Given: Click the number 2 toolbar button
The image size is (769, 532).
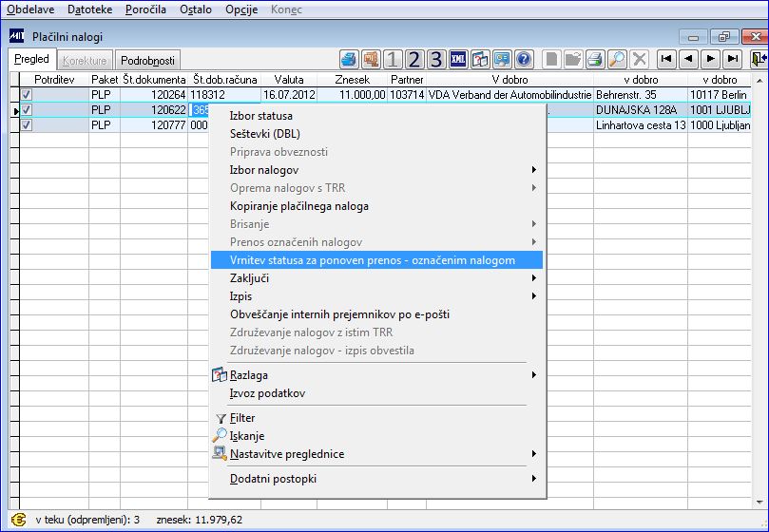Looking at the screenshot, I should [x=413, y=60].
